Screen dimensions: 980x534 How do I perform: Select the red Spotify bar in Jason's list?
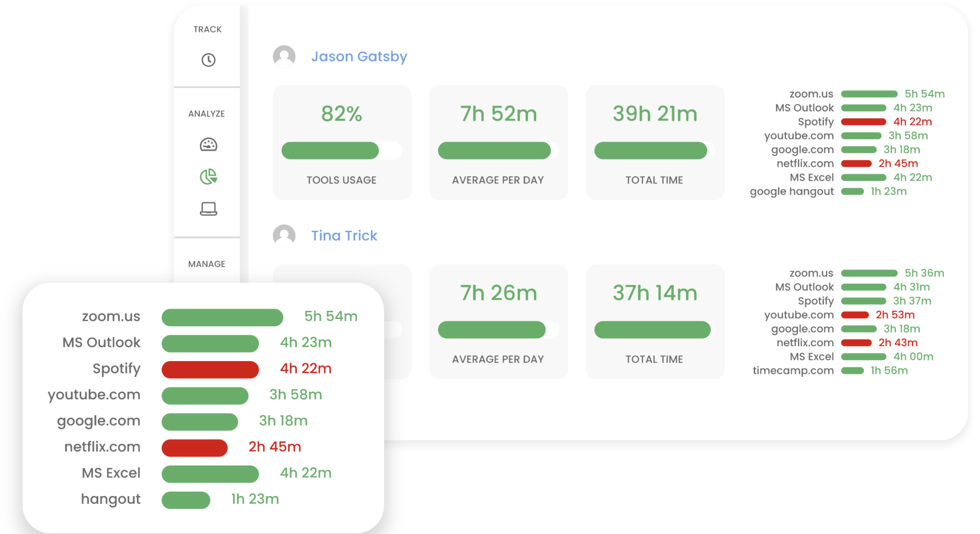coord(864,122)
